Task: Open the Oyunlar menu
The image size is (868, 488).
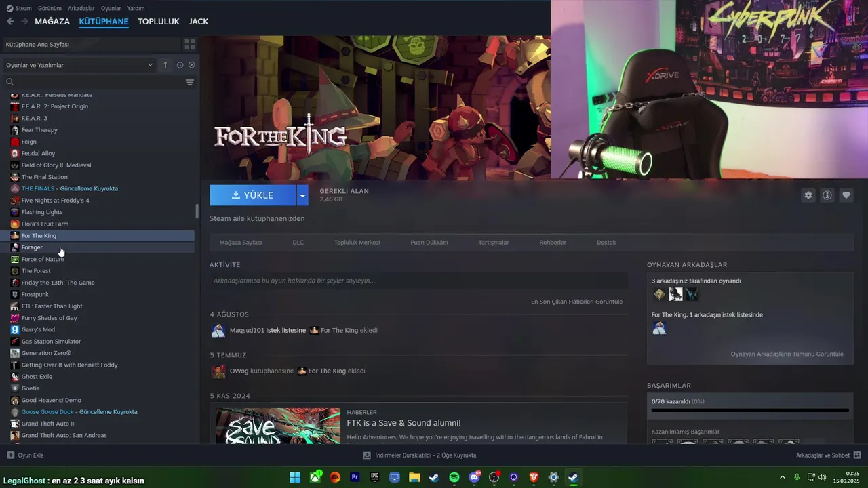Action: click(x=111, y=8)
